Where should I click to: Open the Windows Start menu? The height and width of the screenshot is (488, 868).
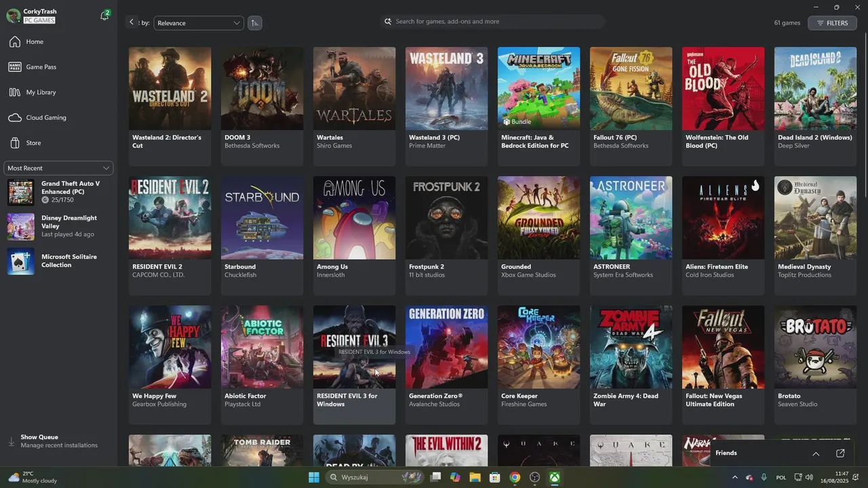tap(314, 477)
